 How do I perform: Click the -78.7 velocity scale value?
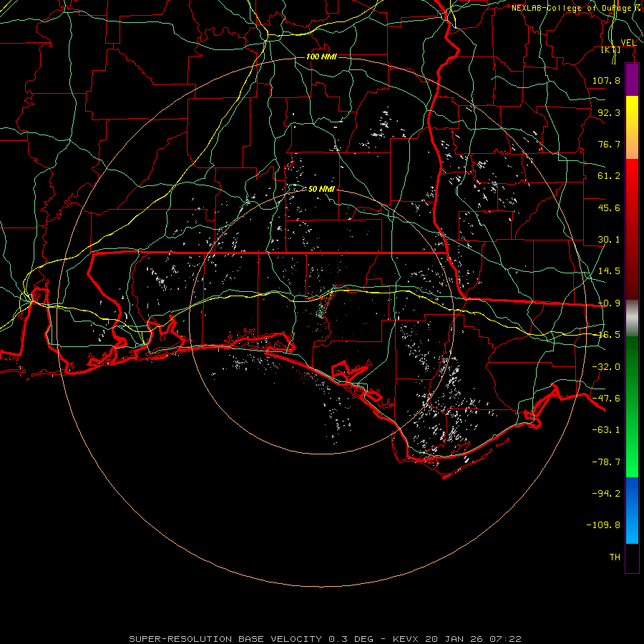point(606,462)
